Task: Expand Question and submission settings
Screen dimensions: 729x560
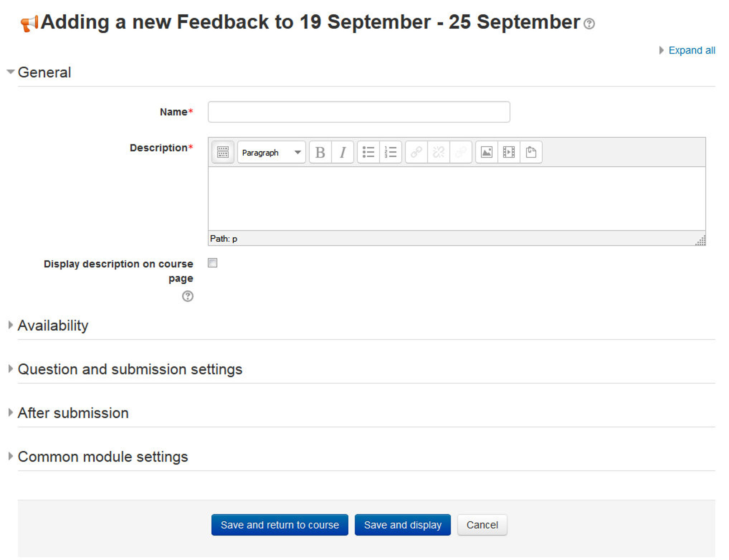Action: [x=130, y=369]
